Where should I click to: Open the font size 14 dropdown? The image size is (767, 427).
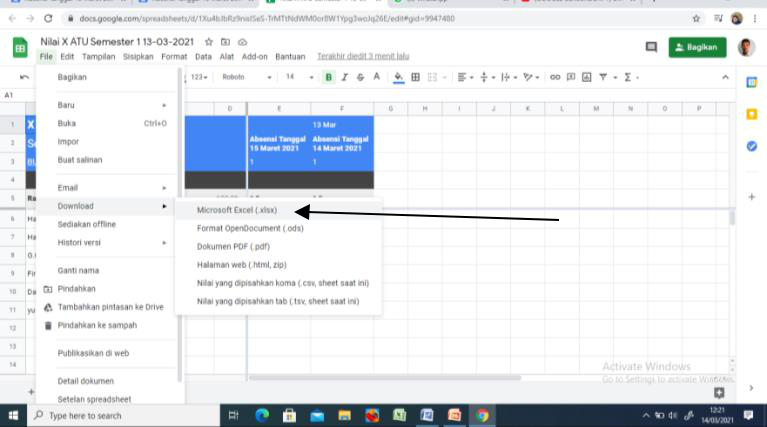[297, 77]
